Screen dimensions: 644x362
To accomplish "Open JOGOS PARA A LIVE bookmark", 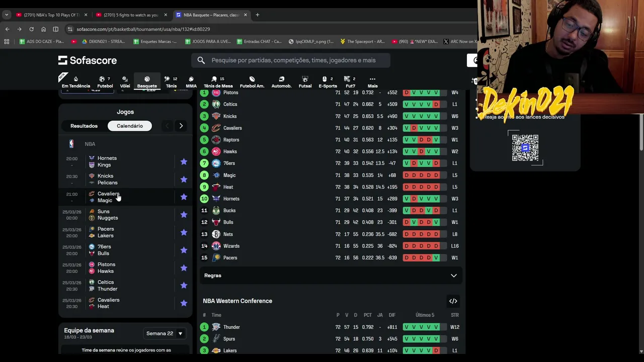I will coord(208,41).
